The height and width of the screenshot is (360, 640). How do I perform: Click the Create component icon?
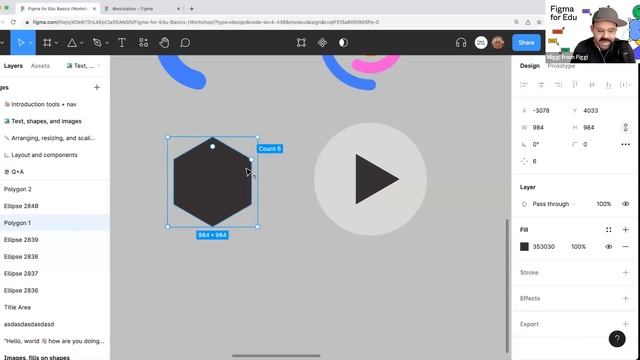[322, 42]
